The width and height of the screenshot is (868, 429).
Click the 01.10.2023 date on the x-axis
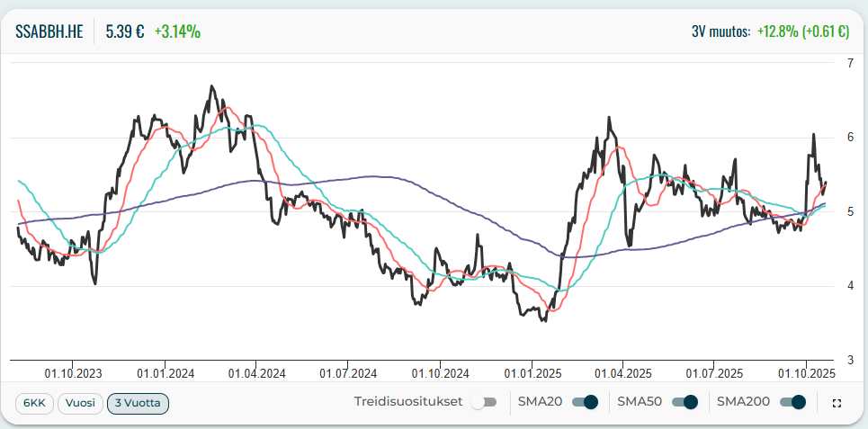(x=74, y=371)
